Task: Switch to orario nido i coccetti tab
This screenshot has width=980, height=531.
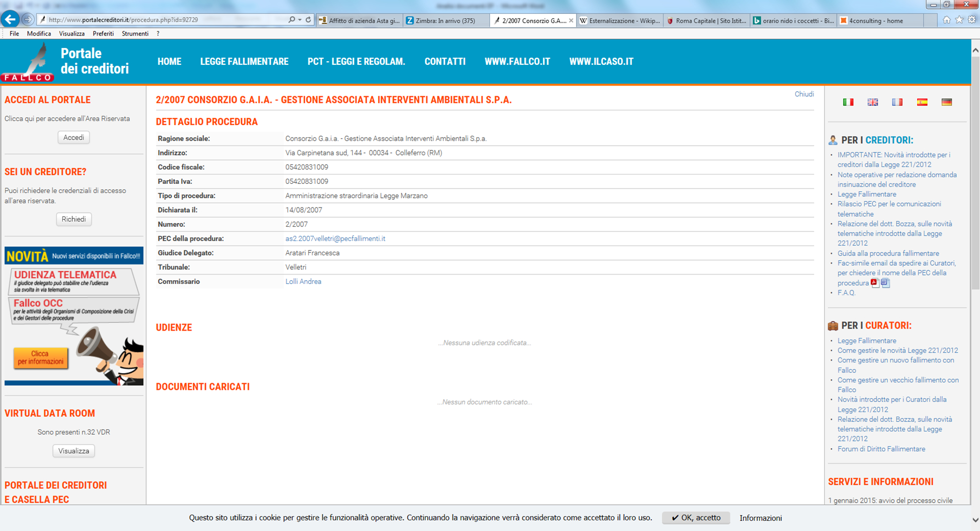Action: (x=793, y=21)
